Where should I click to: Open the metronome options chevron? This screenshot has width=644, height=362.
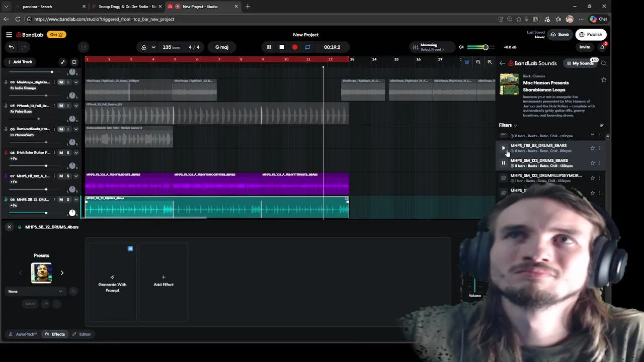[153, 47]
